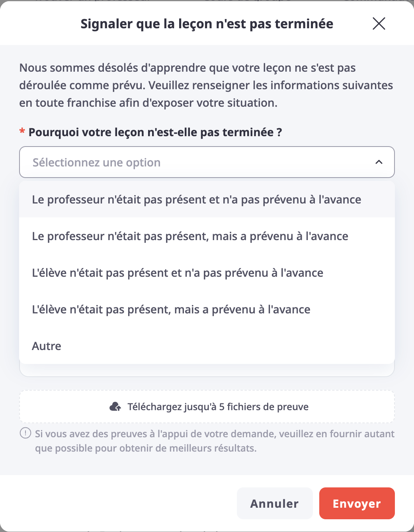Click the 'Sélectionnez une option' combo box

coord(207,162)
